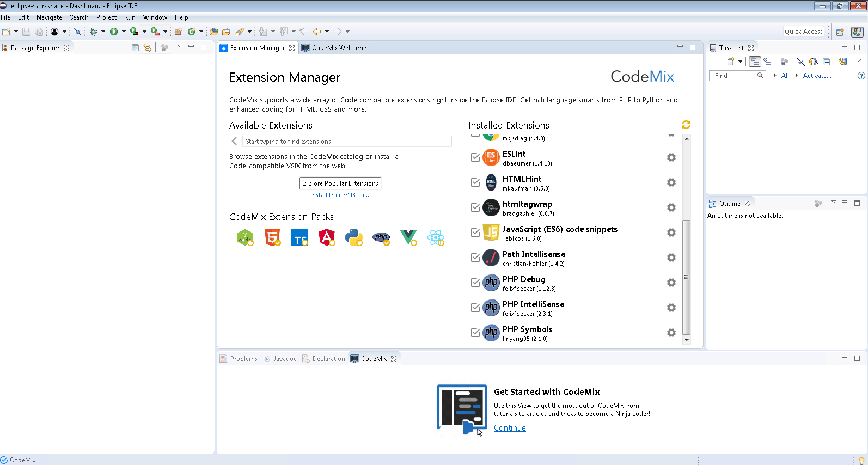Select the Python extension pack icon
Viewport: 868px width, 465px height.
click(354, 237)
